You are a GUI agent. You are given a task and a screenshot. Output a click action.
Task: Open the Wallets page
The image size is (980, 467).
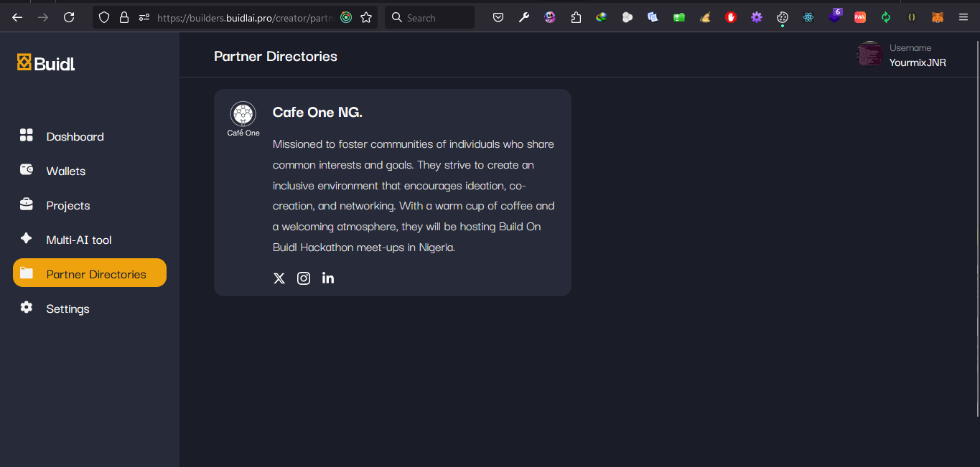[x=65, y=171]
